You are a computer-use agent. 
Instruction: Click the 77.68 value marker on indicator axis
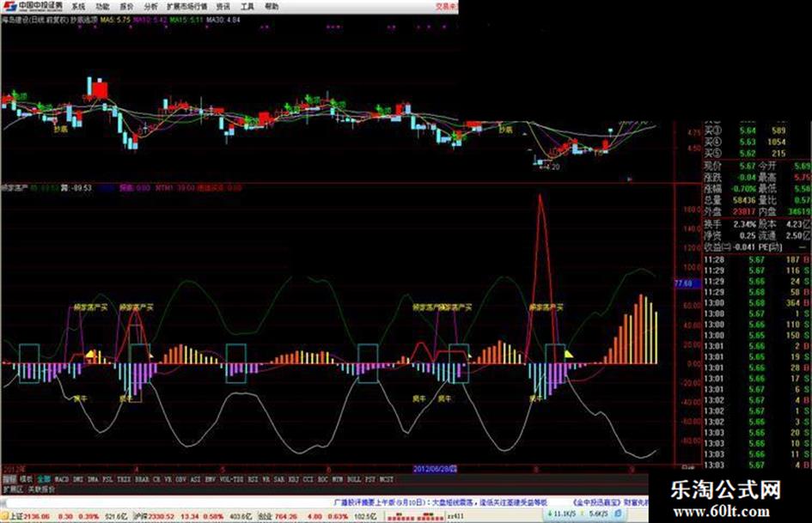687,283
